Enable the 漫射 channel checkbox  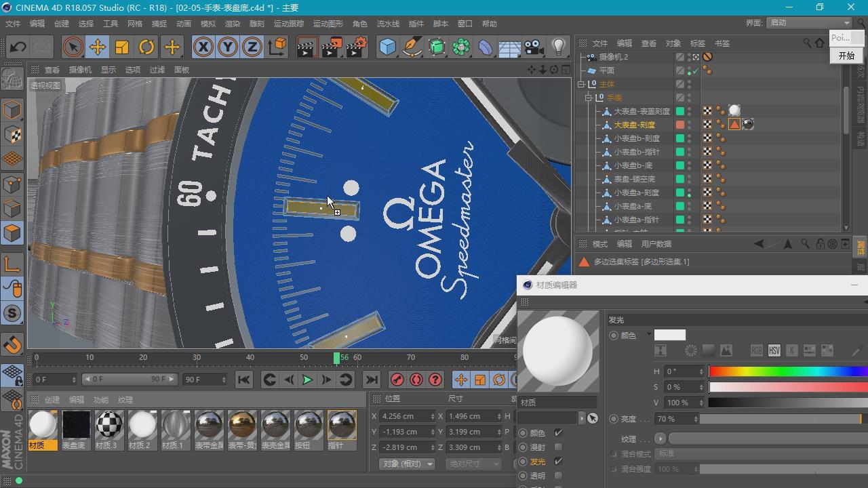click(558, 447)
